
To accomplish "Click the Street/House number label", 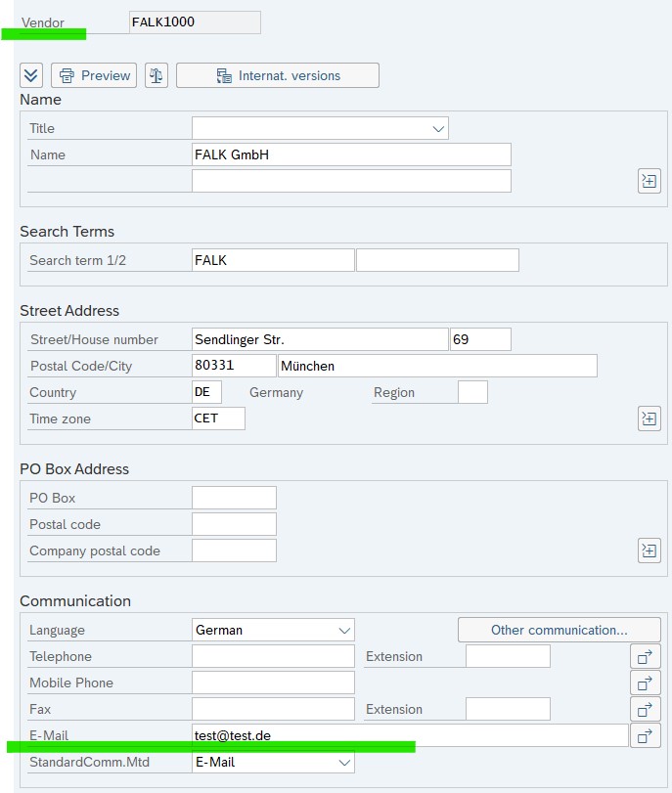I will [x=94, y=339].
